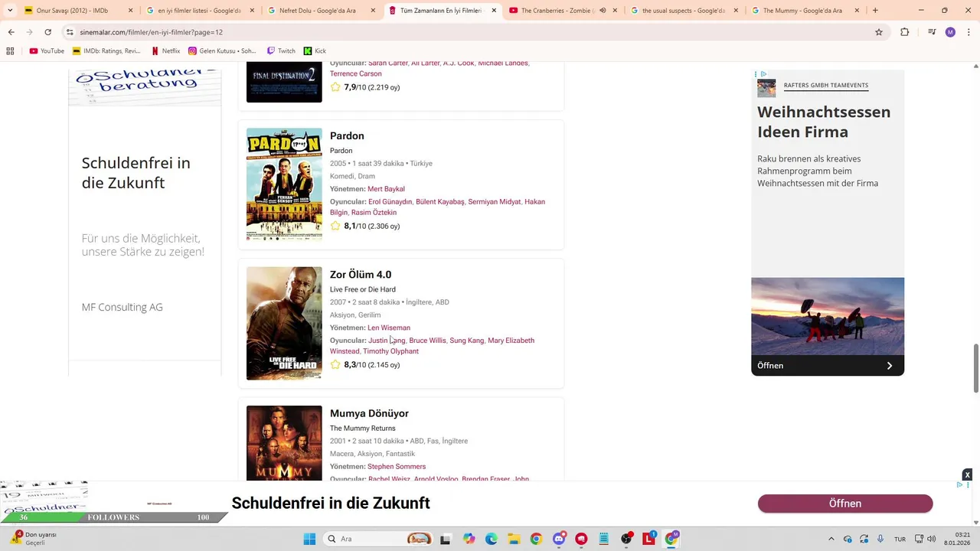Open the Netflix bookmark
Image resolution: width=980 pixels, height=551 pixels.
click(165, 51)
